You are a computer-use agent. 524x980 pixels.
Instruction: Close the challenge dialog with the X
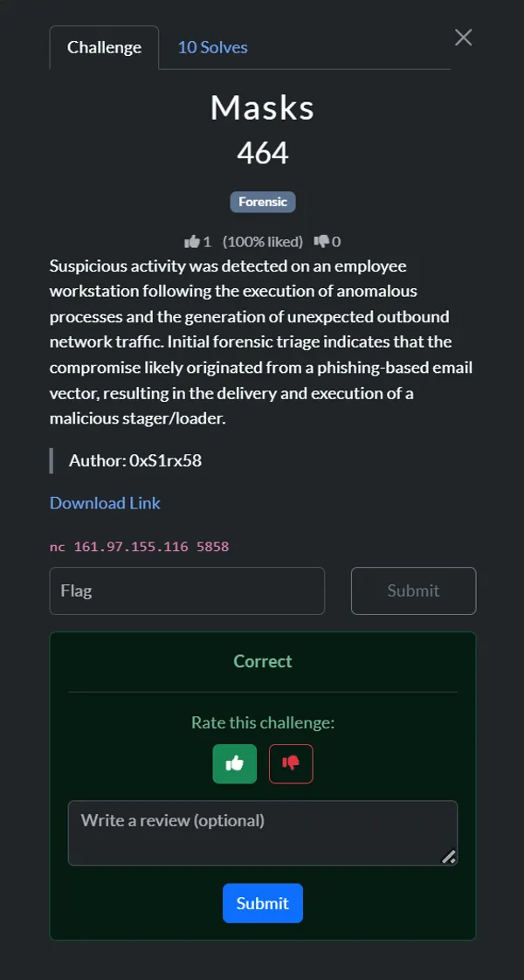(463, 38)
